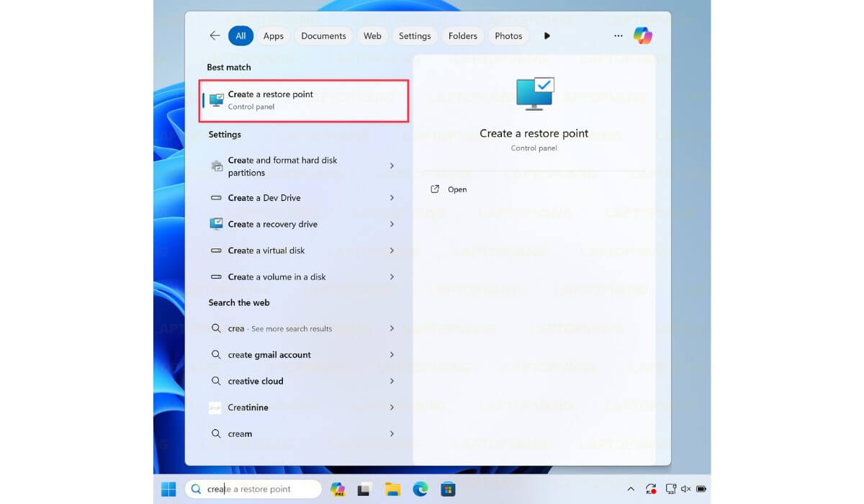Switch to the Folders filter tab

[463, 36]
